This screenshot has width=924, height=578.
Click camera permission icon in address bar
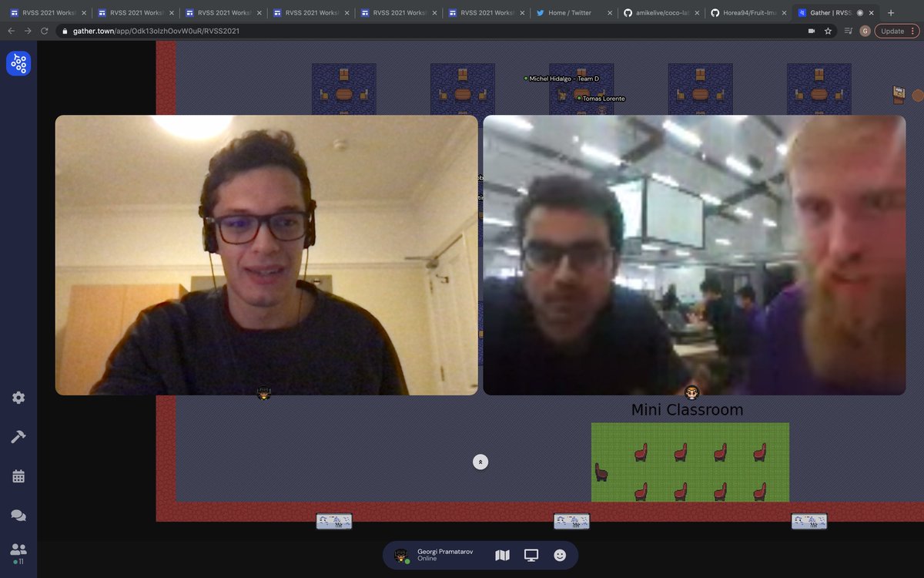[811, 31]
